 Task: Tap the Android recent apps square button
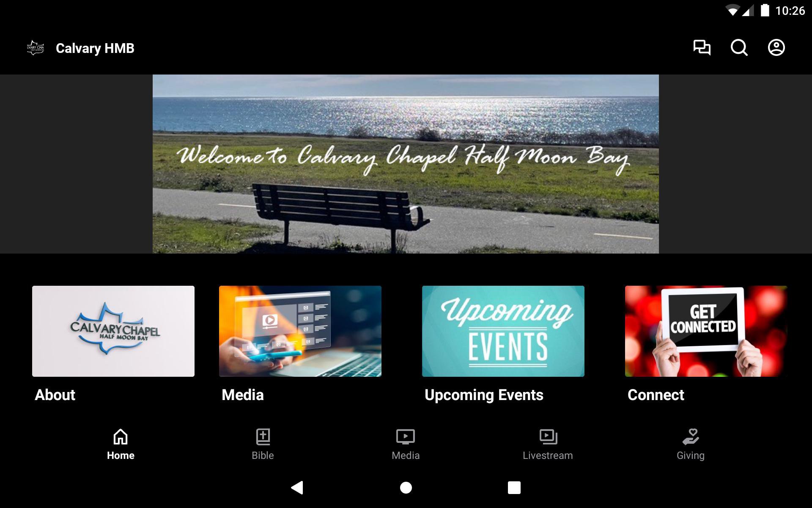pos(514,488)
